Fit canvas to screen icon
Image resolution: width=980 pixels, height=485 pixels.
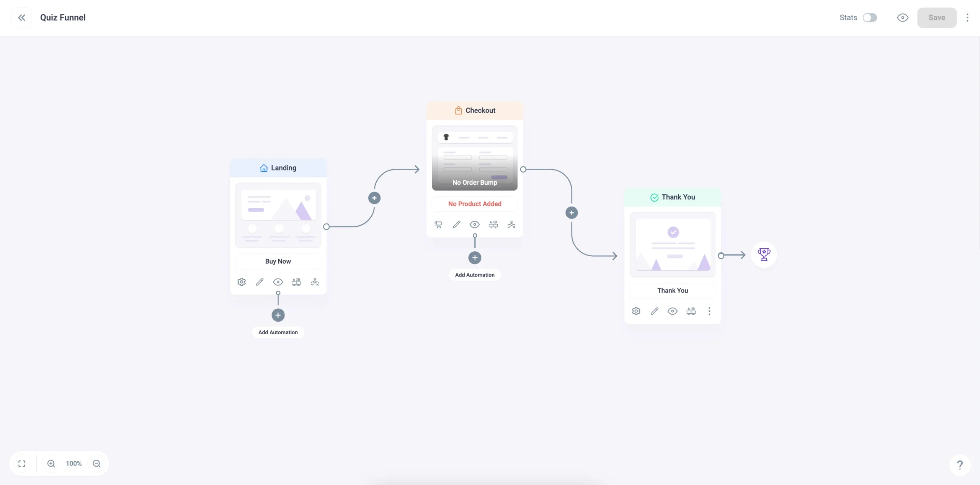[22, 464]
